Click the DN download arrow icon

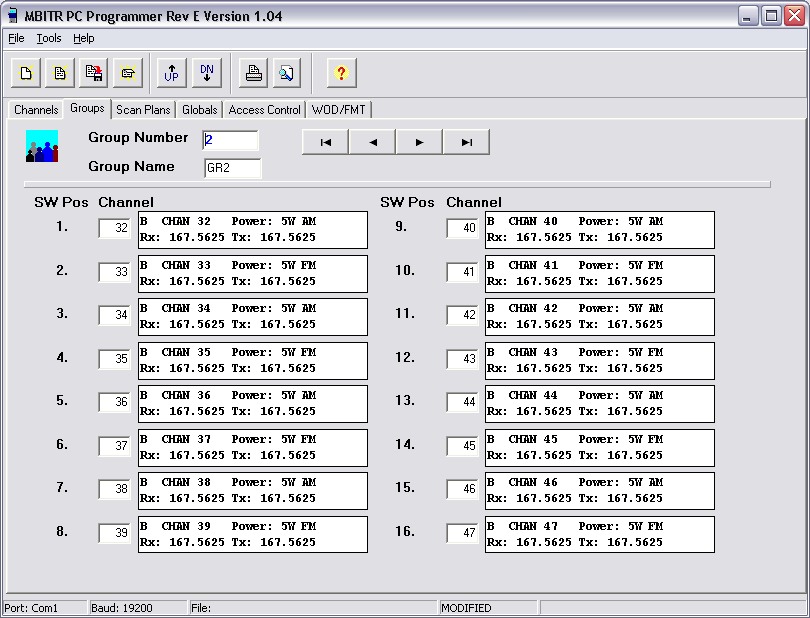pos(206,73)
